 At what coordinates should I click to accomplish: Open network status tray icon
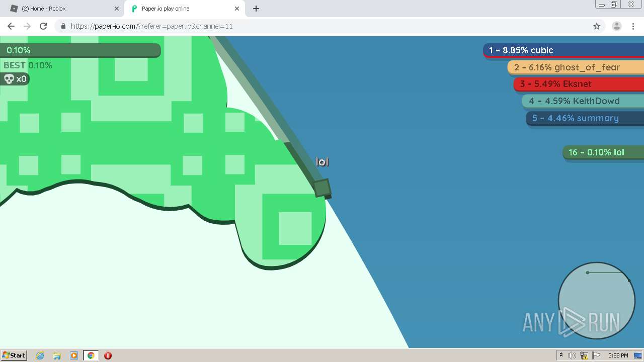tap(584, 355)
